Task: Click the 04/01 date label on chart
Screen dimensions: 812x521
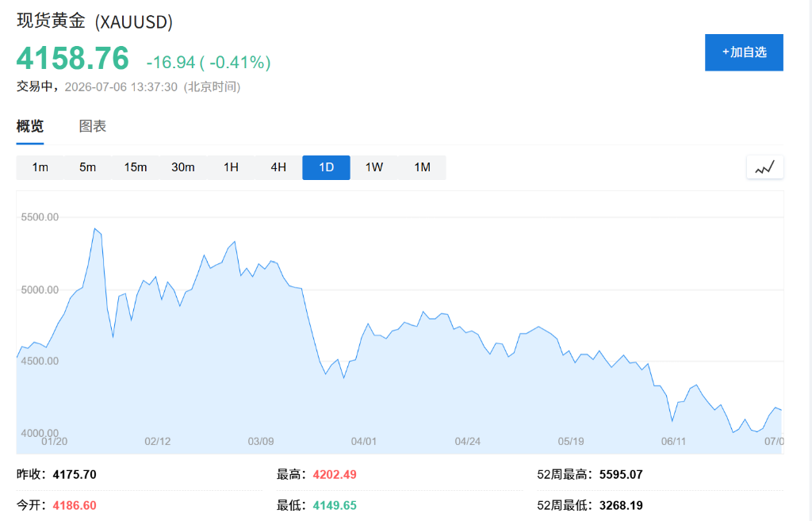Action: (x=363, y=441)
